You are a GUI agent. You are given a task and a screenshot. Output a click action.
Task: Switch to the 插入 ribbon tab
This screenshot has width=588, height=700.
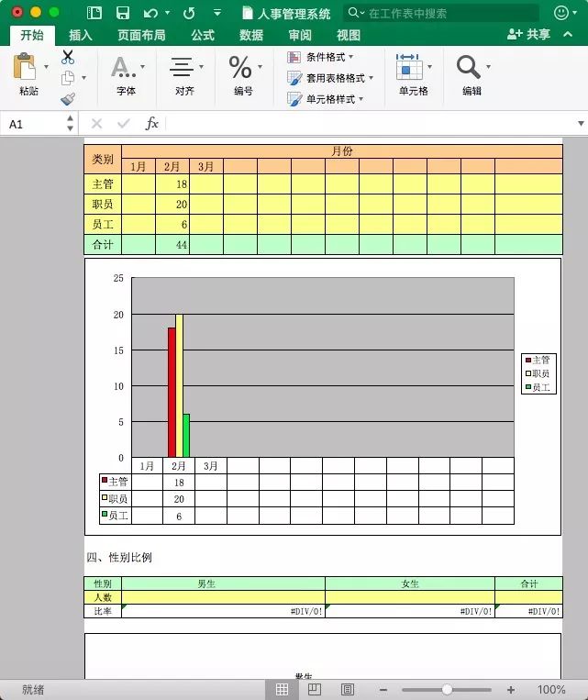click(81, 35)
